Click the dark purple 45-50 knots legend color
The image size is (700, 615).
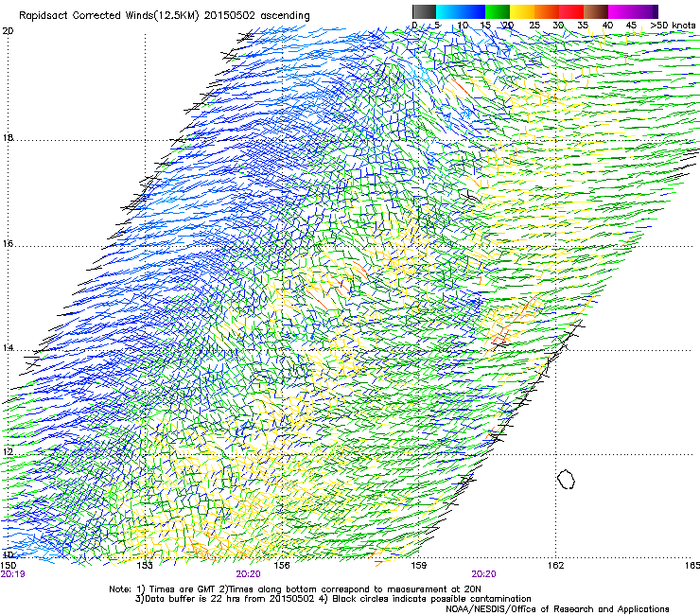pos(645,11)
